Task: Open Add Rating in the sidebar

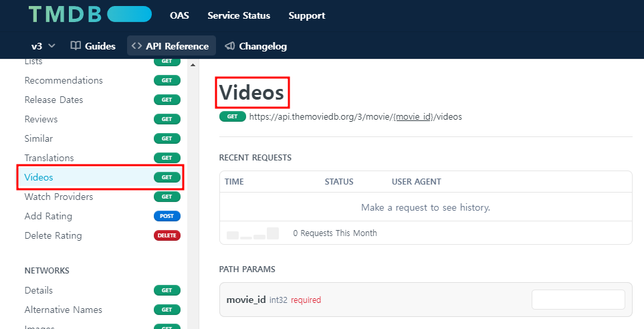Action: [x=102, y=216]
